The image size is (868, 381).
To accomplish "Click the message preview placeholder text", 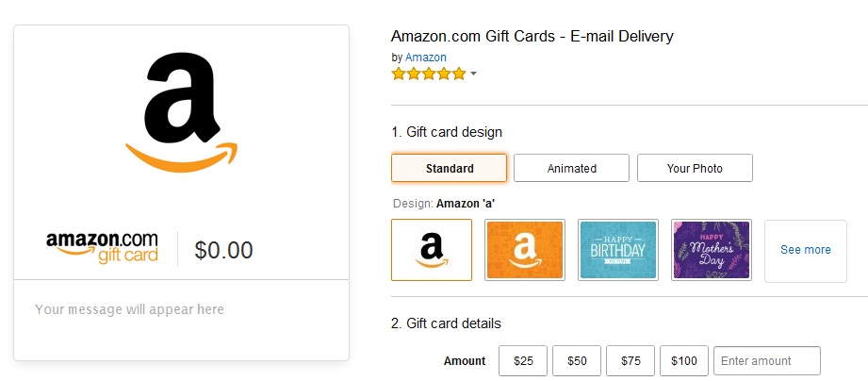I will (129, 309).
